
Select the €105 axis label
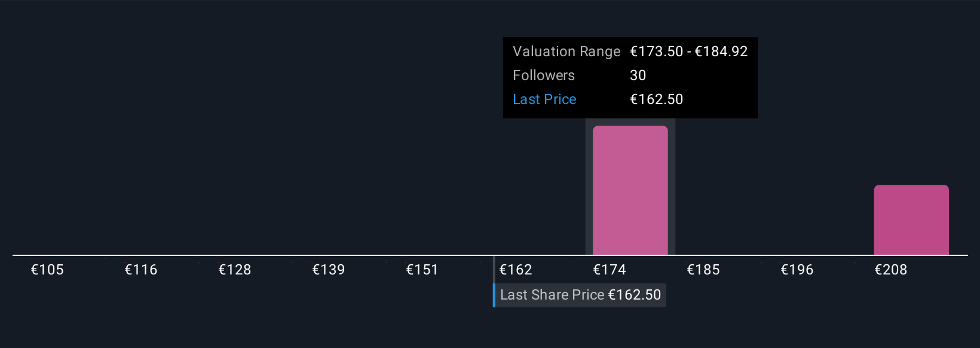[x=47, y=270]
